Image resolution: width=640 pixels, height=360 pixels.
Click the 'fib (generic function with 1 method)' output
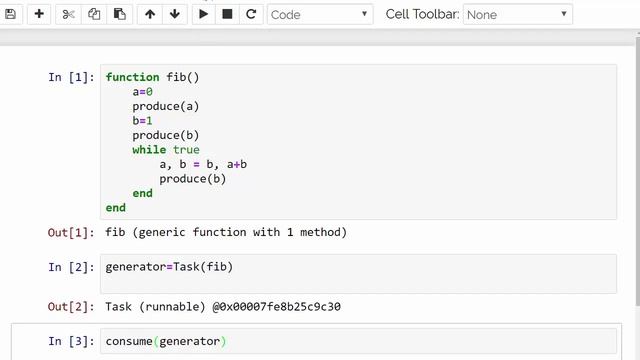pyautogui.click(x=226, y=232)
